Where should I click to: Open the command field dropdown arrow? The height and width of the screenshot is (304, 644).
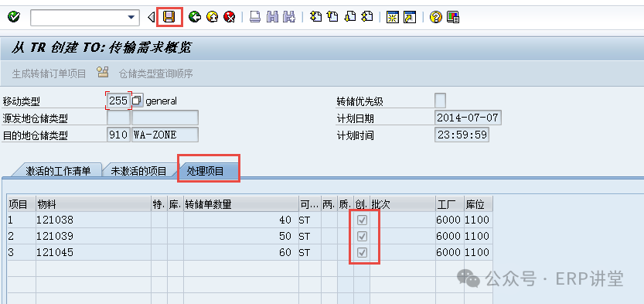click(131, 17)
